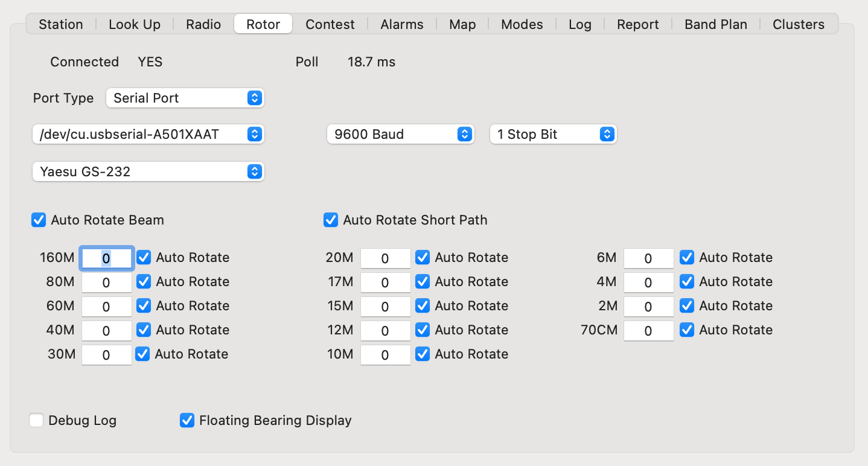
Task: Select the Band Plan tab
Action: [x=715, y=24]
